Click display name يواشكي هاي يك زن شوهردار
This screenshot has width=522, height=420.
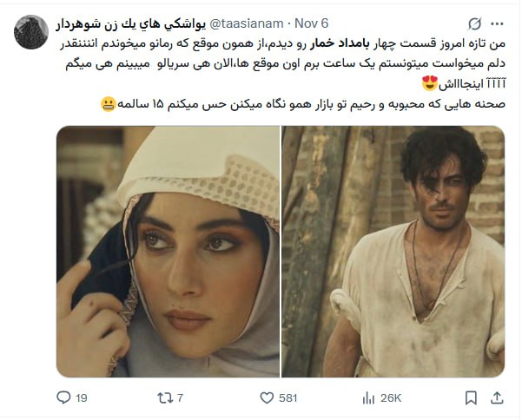(130, 24)
